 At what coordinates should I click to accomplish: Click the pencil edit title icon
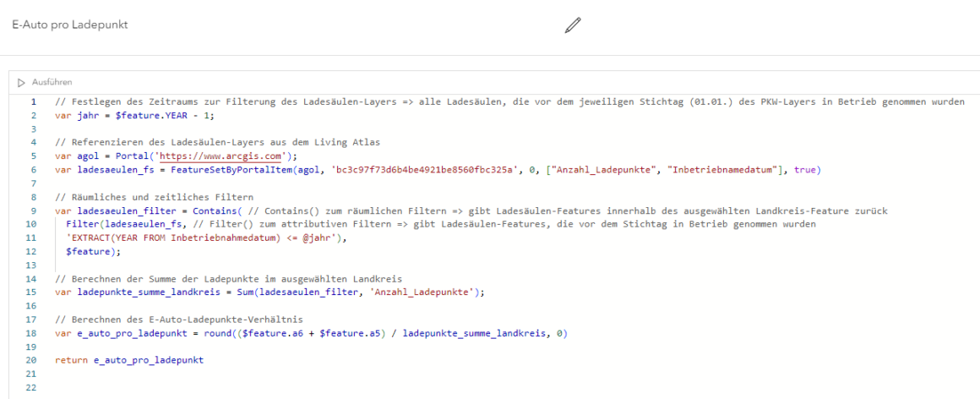(x=573, y=25)
